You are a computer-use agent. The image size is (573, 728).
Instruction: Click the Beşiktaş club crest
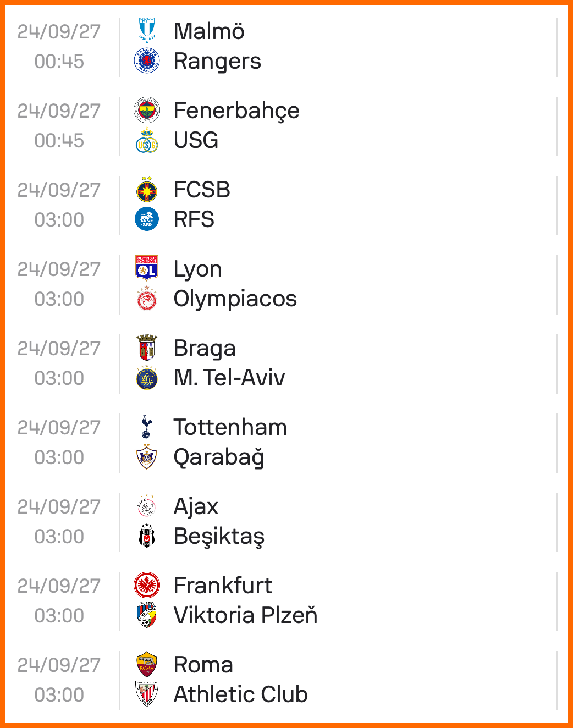147,536
